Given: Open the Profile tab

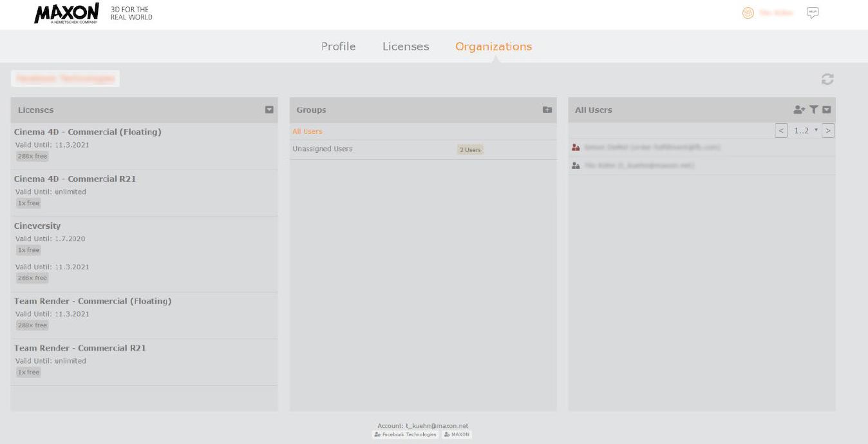Looking at the screenshot, I should pyautogui.click(x=338, y=46).
